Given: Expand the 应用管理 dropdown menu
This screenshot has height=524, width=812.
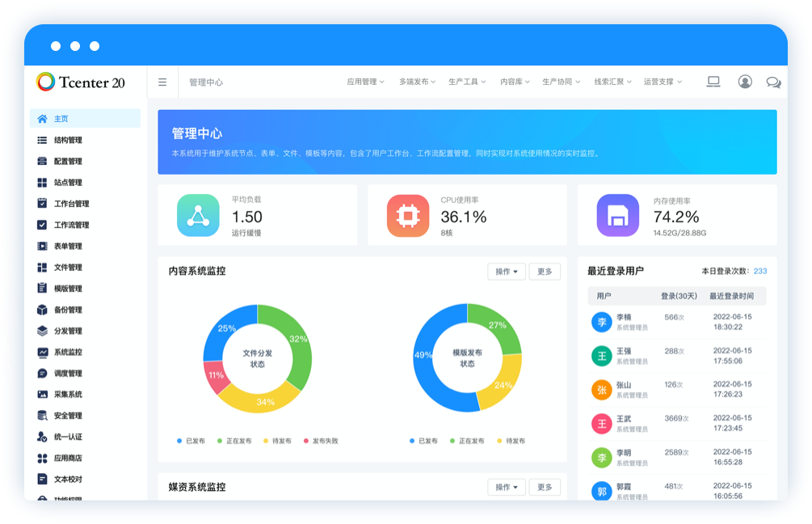Looking at the screenshot, I should 365,82.
